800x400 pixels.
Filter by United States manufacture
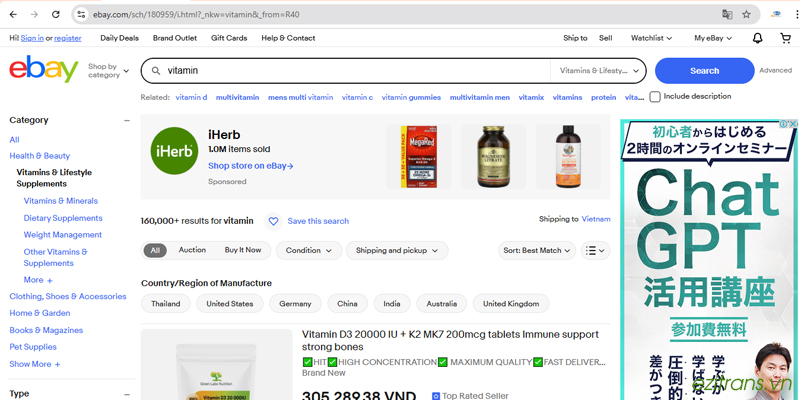point(230,304)
